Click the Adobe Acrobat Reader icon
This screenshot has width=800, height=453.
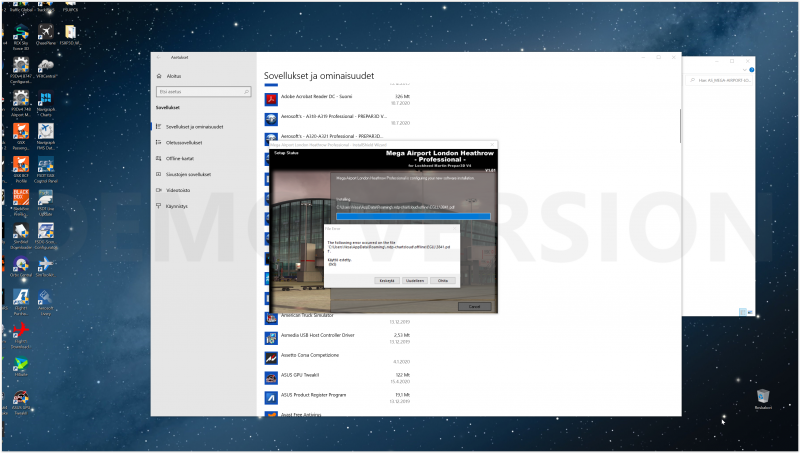pyautogui.click(x=271, y=99)
